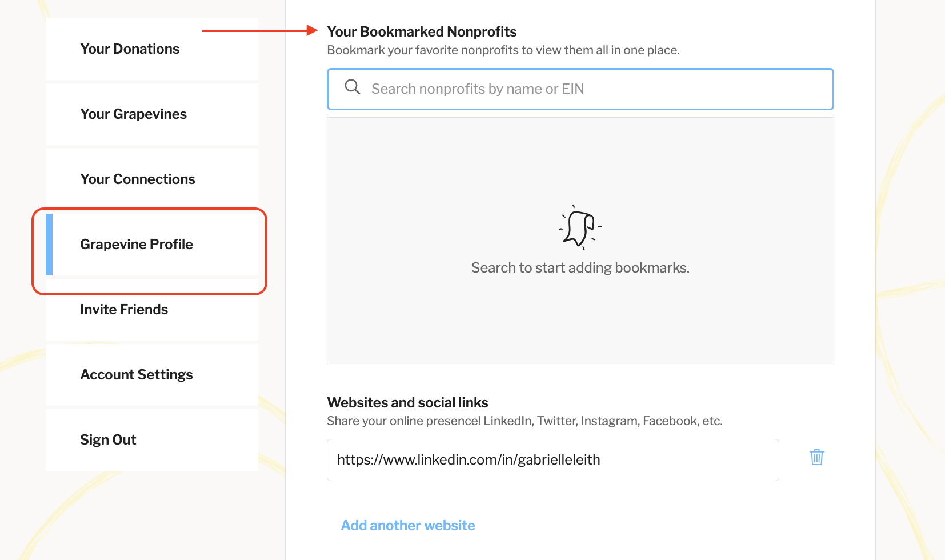Click the Your Bookmarked Nonprofits heading

(x=422, y=32)
